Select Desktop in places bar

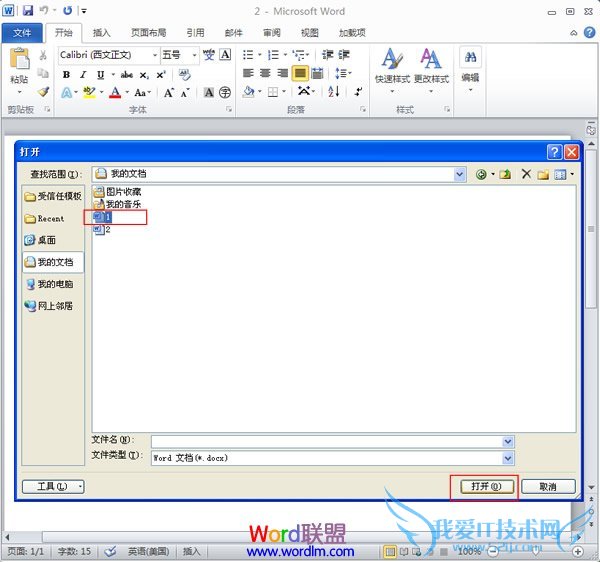pyautogui.click(x=40, y=240)
